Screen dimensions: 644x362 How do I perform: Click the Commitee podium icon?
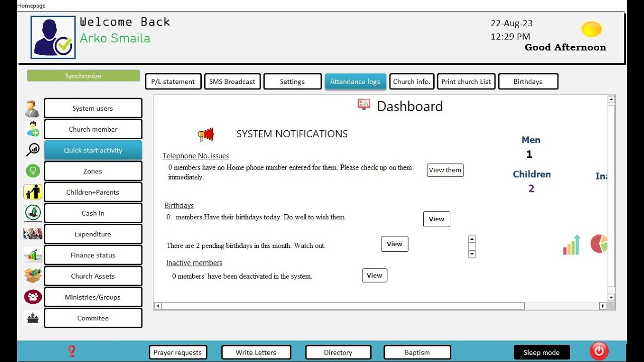(33, 318)
